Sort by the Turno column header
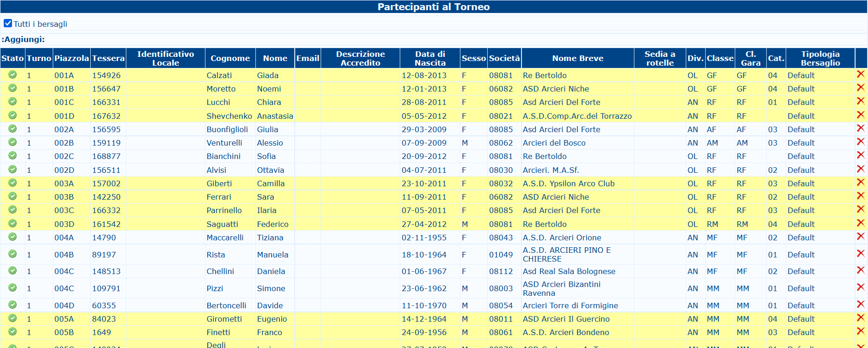Screen dimensions: 868x348 click(x=39, y=58)
